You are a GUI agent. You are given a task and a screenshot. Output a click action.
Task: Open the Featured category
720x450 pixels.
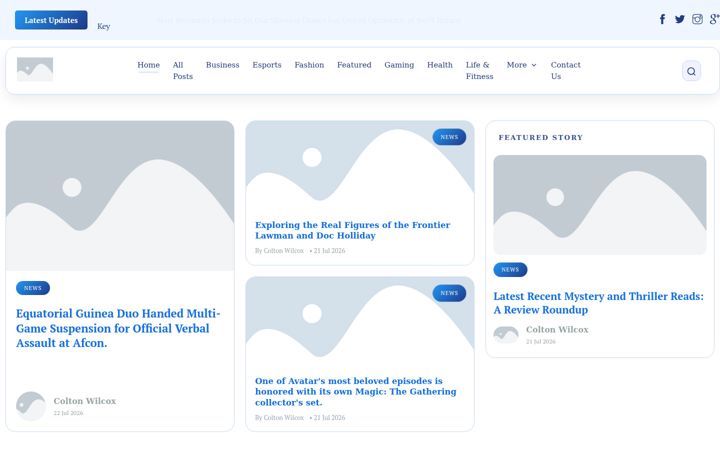point(354,65)
